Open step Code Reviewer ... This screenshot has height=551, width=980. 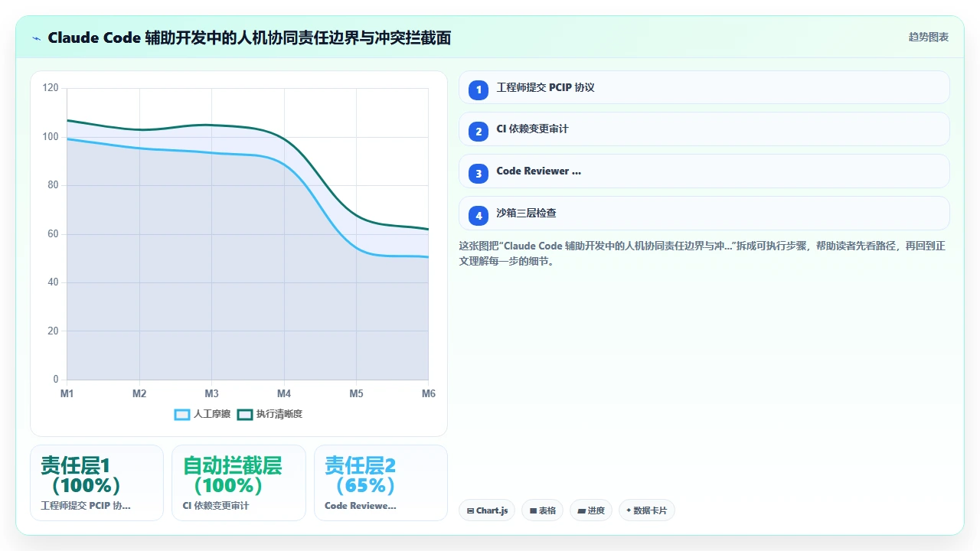click(704, 171)
